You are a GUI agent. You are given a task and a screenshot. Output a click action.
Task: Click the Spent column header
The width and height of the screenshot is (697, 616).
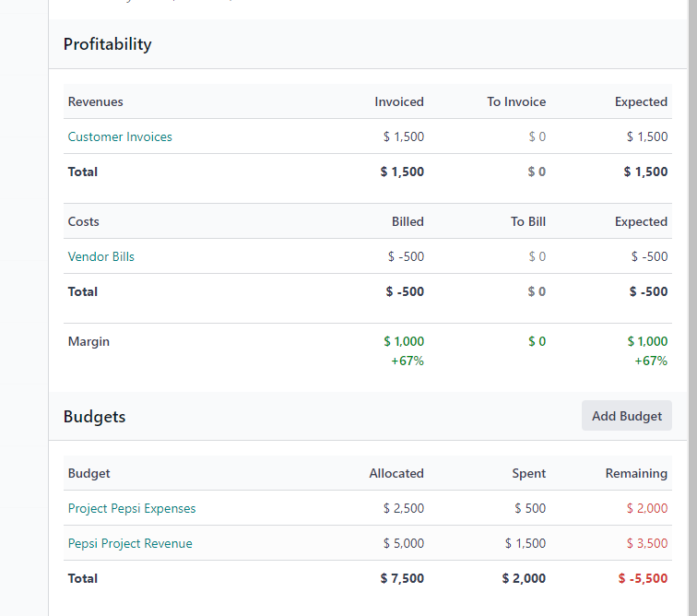[x=528, y=473]
